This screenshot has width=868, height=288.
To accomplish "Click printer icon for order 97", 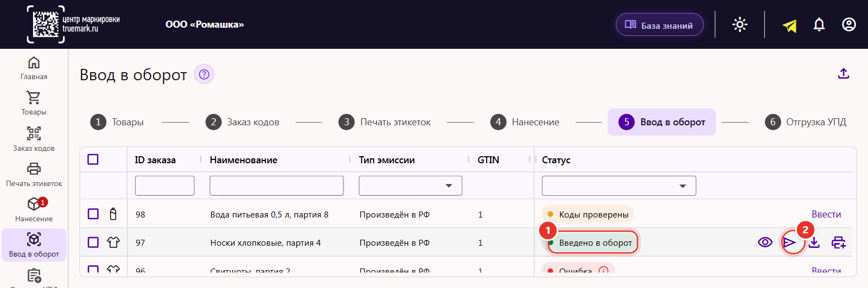I will click(x=839, y=242).
